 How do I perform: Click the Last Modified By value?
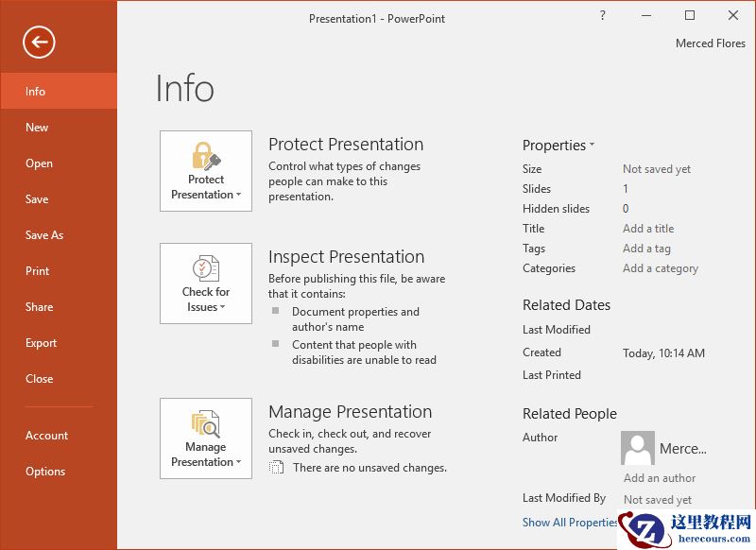[658, 500]
